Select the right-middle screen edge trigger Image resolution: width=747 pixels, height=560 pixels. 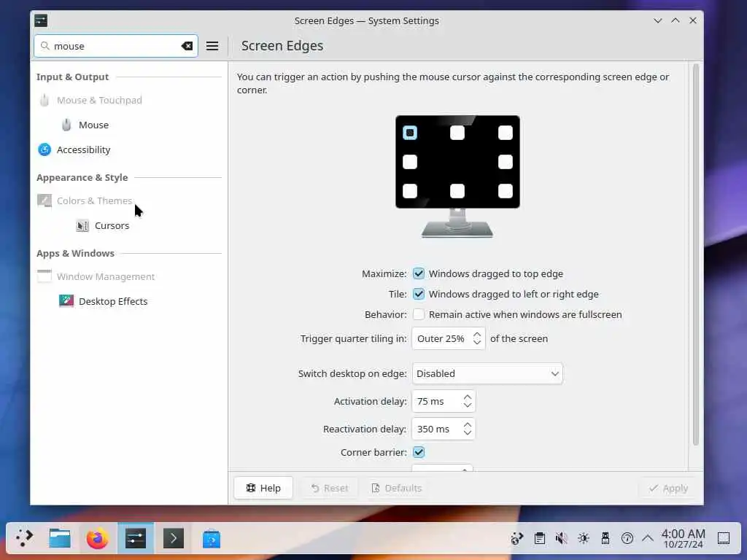[506, 162]
